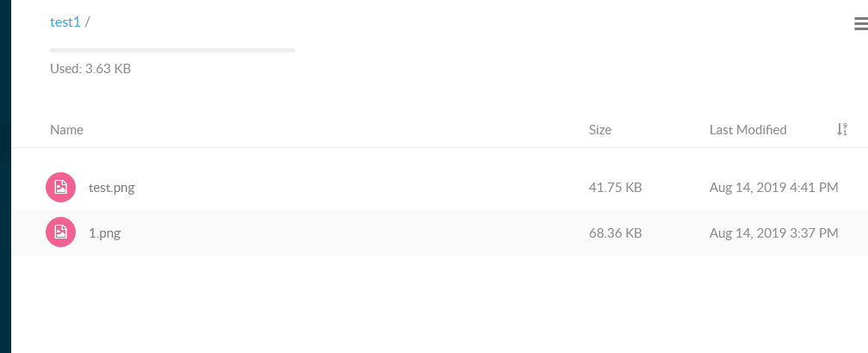Screen dimensions: 868x353
Task: Click the empty area below the file list
Action: [431, 306]
